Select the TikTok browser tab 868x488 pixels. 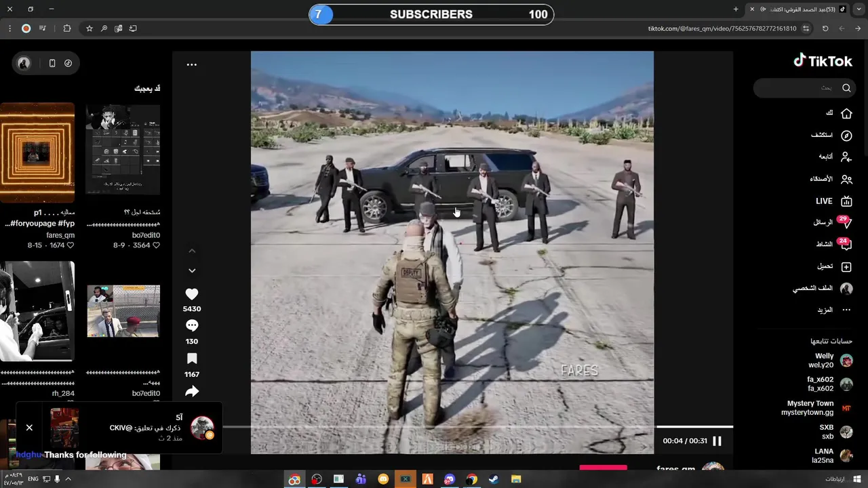798,9
